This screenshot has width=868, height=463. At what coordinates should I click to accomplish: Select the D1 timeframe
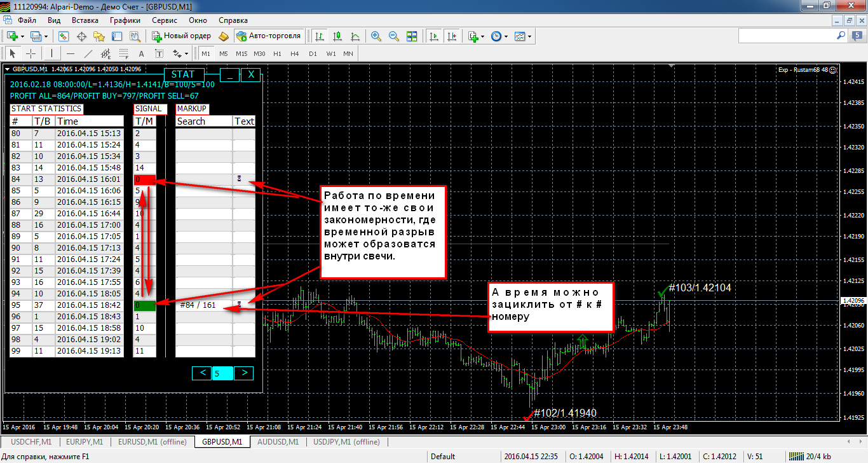(x=313, y=53)
